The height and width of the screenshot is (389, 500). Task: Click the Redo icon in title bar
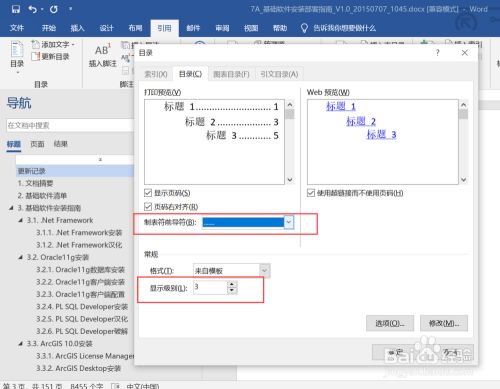coord(53,9)
